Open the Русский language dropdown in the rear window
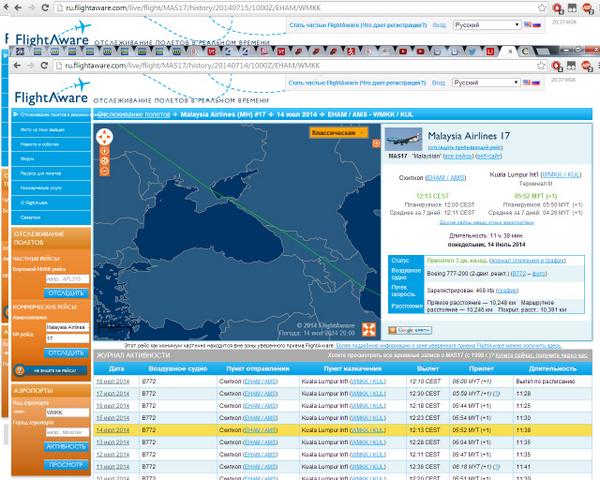The image size is (600, 480). click(487, 24)
